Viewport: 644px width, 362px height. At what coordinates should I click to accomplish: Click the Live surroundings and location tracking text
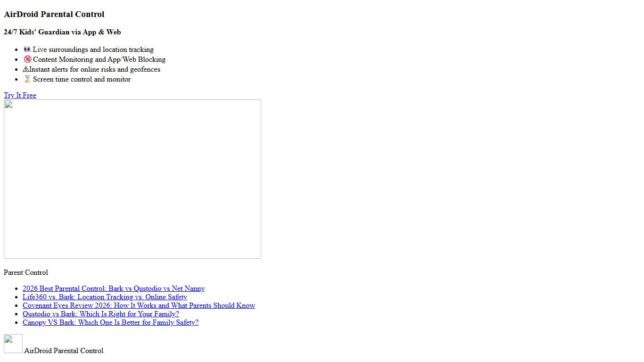point(93,49)
